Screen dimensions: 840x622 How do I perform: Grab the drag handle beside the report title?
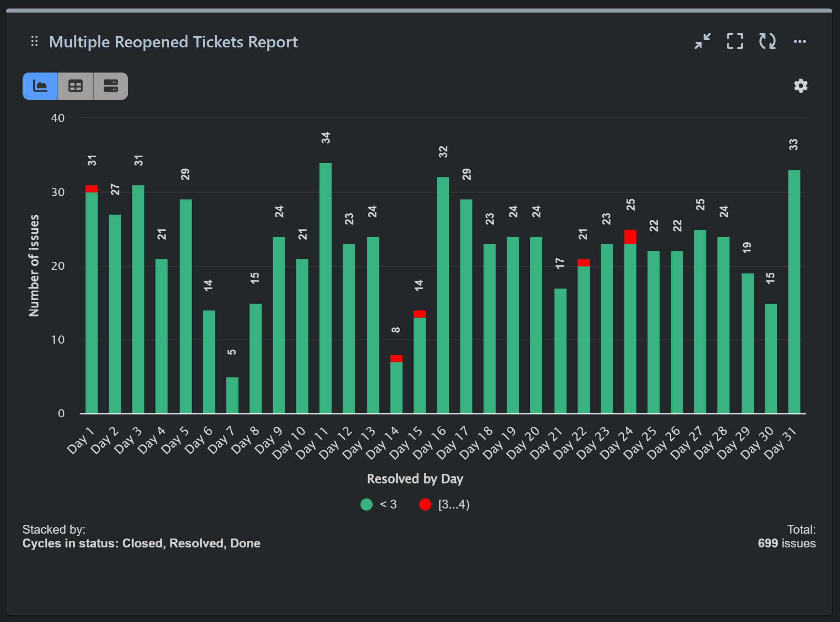coord(35,41)
